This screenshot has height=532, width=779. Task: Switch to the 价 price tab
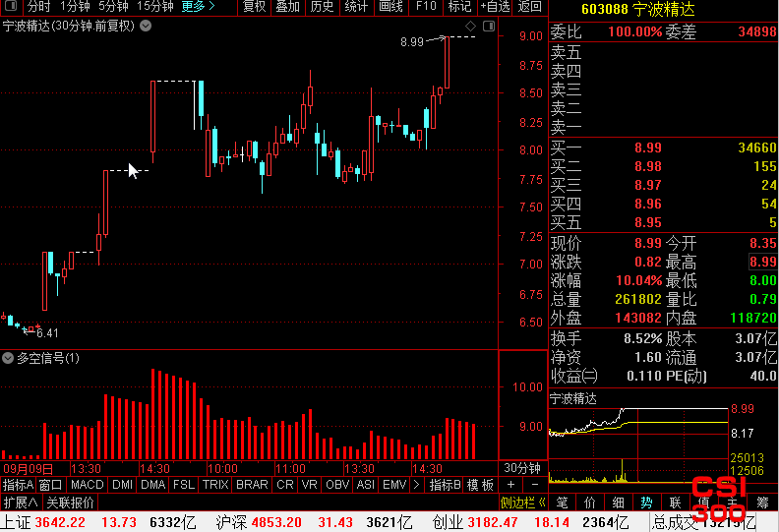(590, 502)
